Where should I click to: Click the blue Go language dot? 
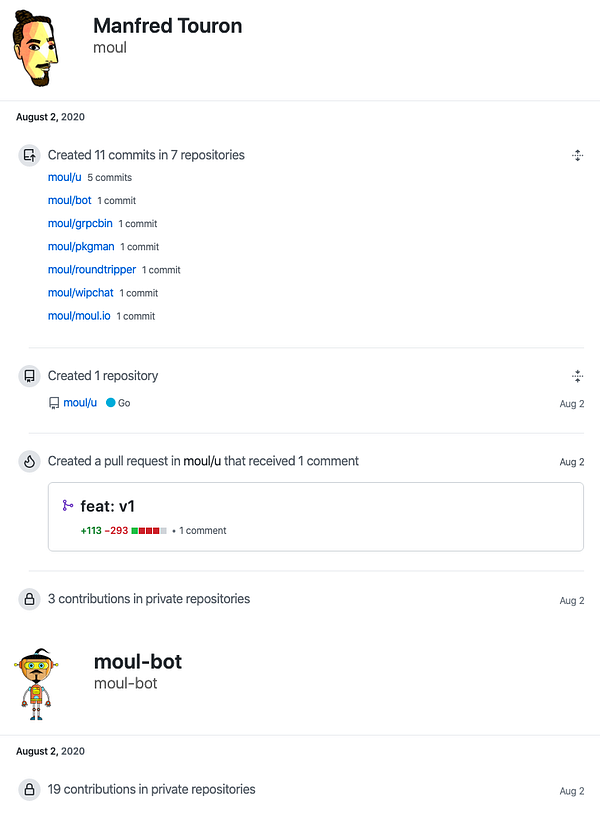pyautogui.click(x=110, y=403)
